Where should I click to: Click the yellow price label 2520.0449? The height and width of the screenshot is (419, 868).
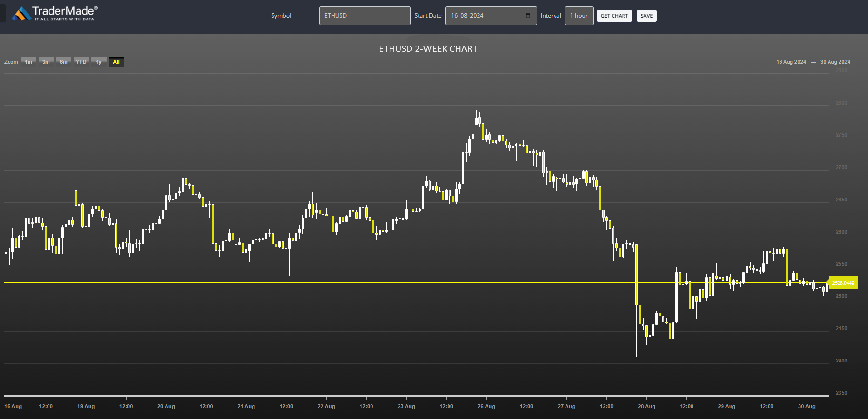pyautogui.click(x=843, y=283)
